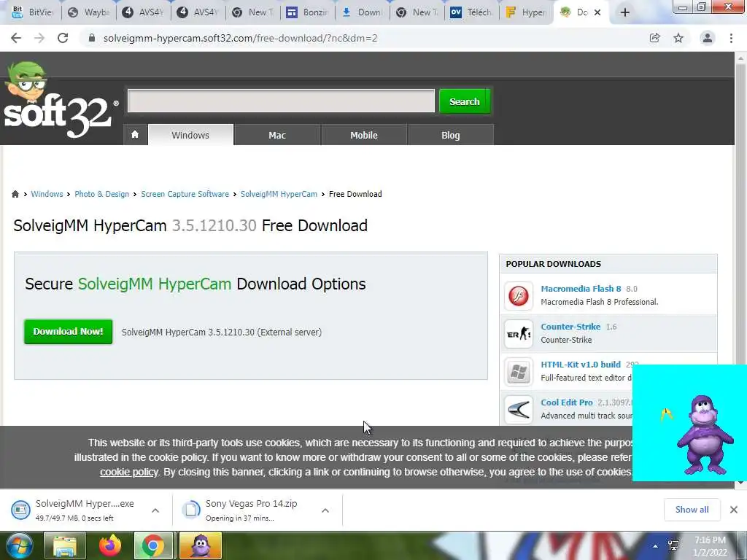Bookmark this page with the star icon

678,38
